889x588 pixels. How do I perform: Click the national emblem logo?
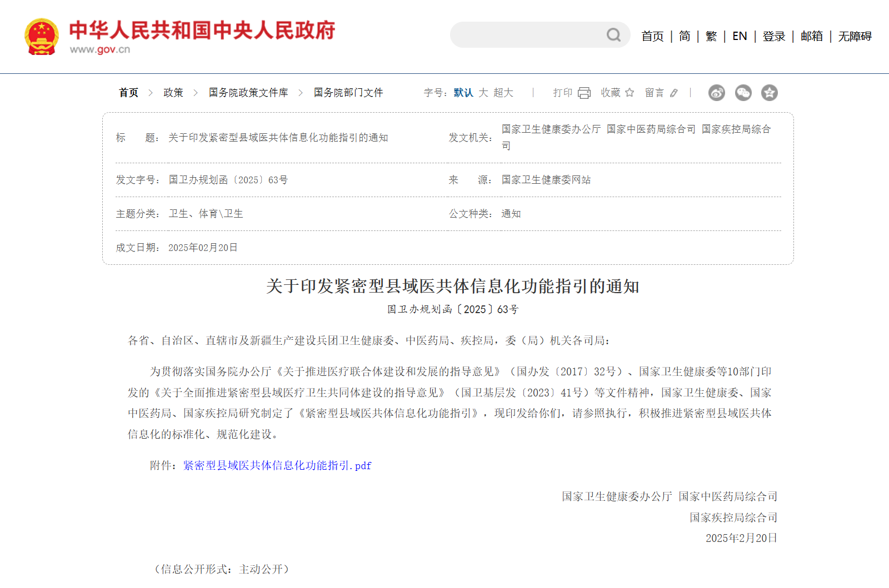(x=42, y=37)
